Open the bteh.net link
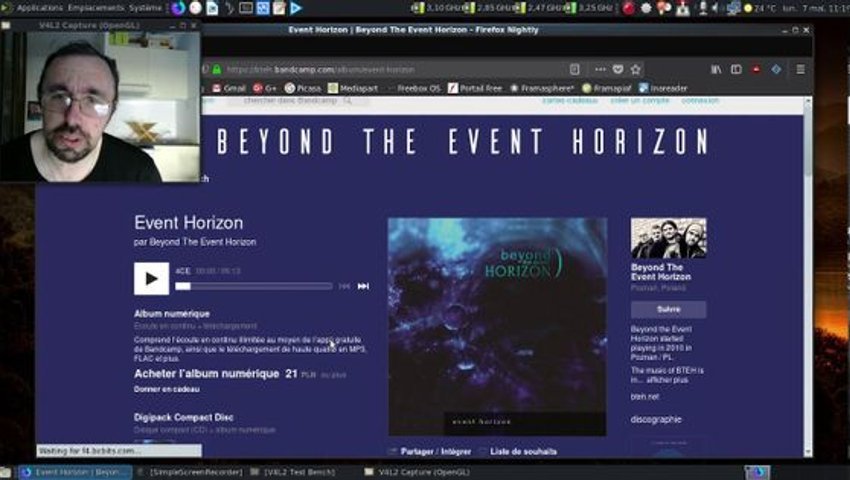The height and width of the screenshot is (480, 850). [x=645, y=396]
